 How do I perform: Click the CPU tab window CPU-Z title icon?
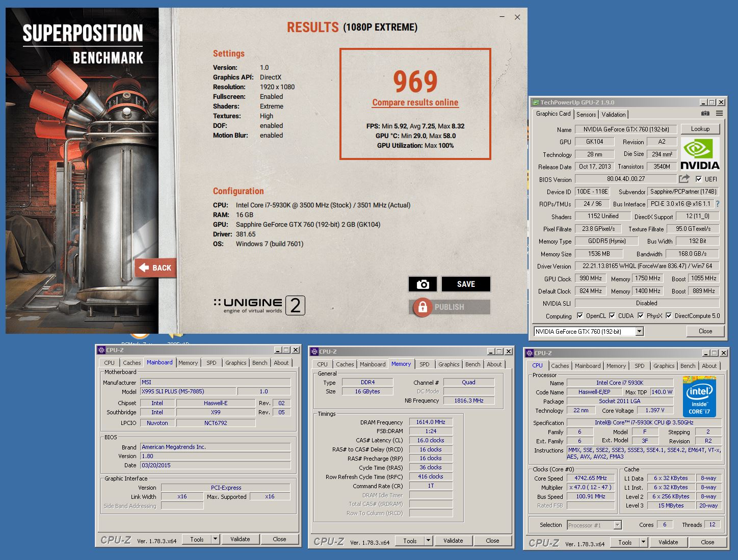tap(529, 353)
